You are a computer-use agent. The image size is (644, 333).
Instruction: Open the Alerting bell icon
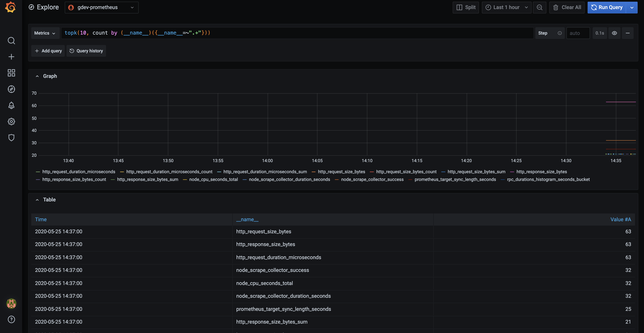click(11, 105)
